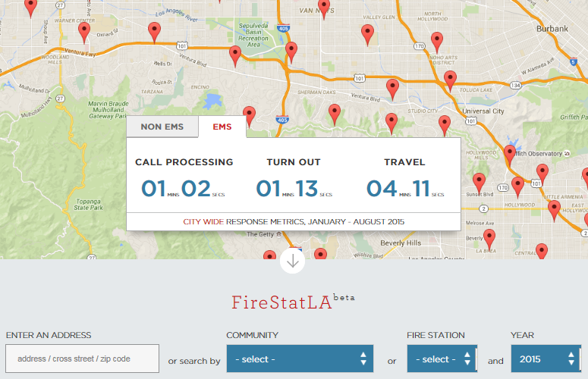588x379 pixels.
Task: Open the Year dropdown showing 2015
Action: [x=546, y=359]
